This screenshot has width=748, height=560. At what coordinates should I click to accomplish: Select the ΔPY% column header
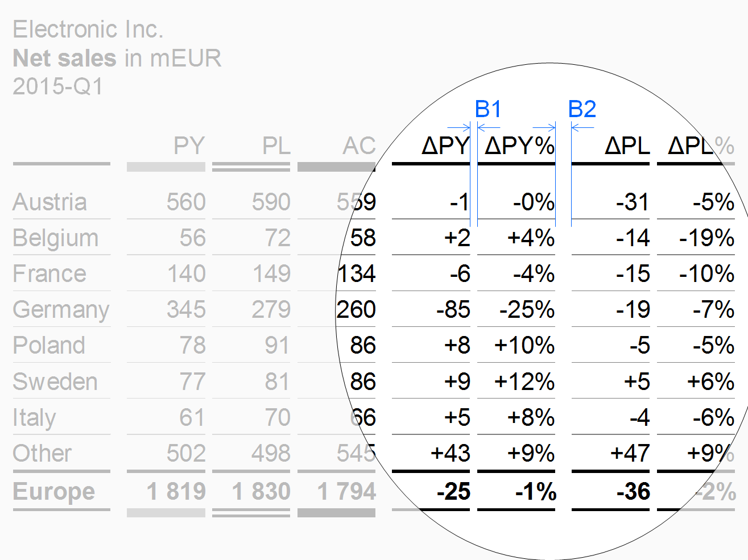[x=519, y=146]
